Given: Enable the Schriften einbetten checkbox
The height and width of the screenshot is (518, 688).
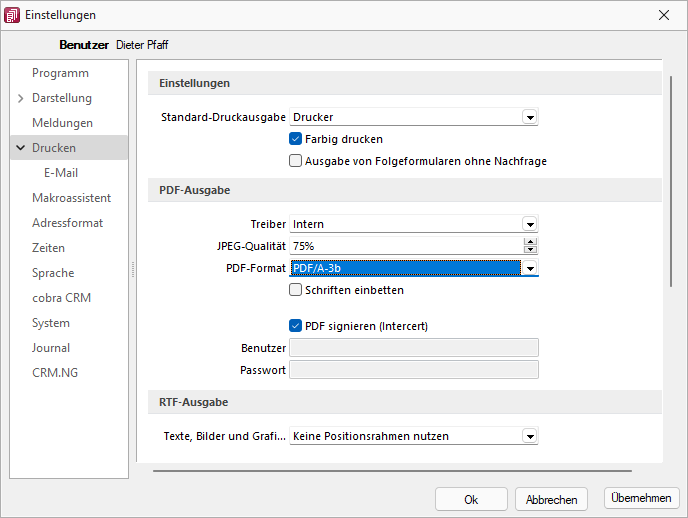Looking at the screenshot, I should pos(295,289).
